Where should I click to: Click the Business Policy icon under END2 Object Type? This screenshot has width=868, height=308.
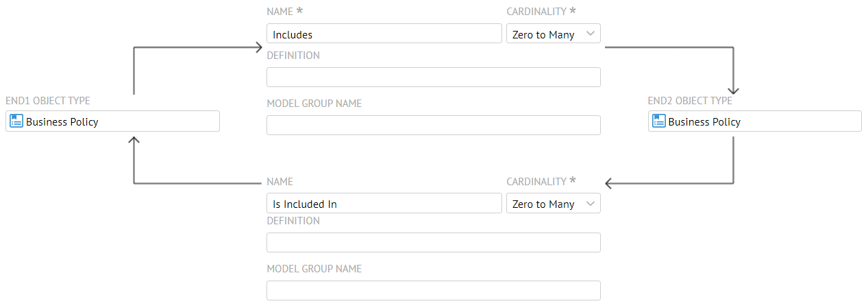click(x=659, y=121)
